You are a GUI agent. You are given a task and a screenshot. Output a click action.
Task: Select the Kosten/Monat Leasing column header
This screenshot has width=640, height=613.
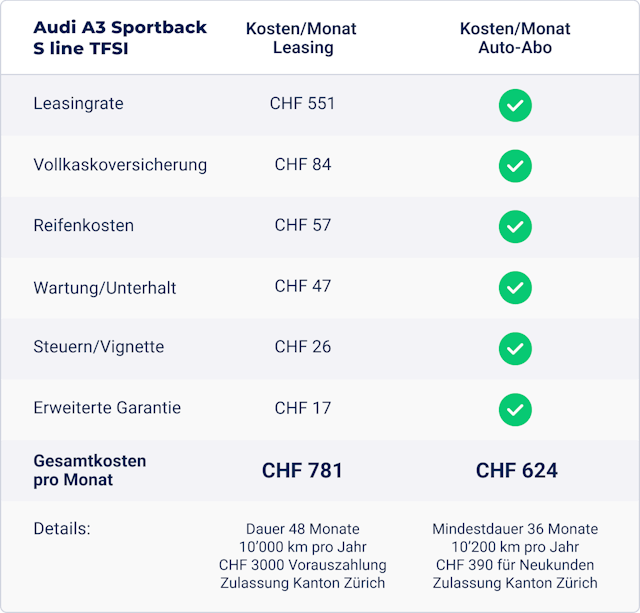(302, 38)
